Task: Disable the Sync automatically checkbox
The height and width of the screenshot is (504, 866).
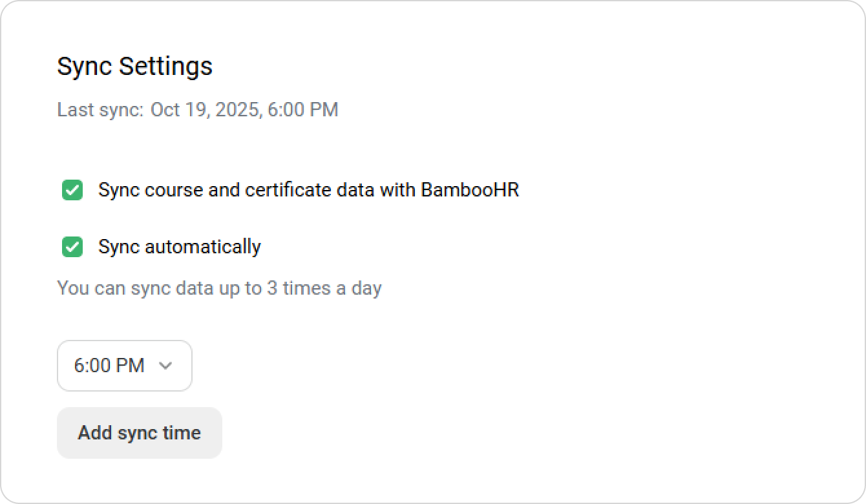Action: pyautogui.click(x=72, y=247)
